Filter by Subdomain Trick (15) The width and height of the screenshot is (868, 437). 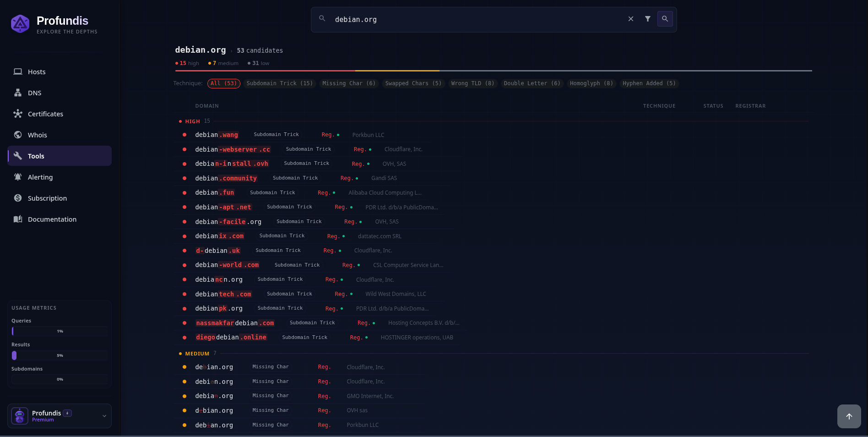click(279, 83)
